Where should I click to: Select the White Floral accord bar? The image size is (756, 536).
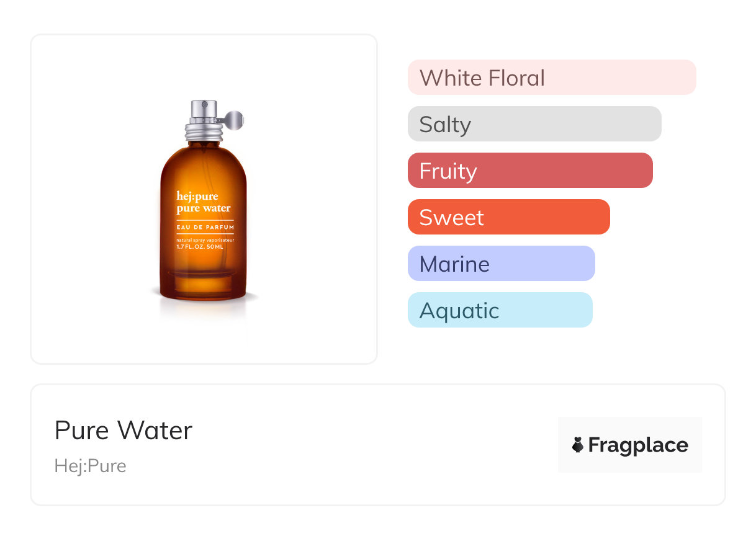551,78
